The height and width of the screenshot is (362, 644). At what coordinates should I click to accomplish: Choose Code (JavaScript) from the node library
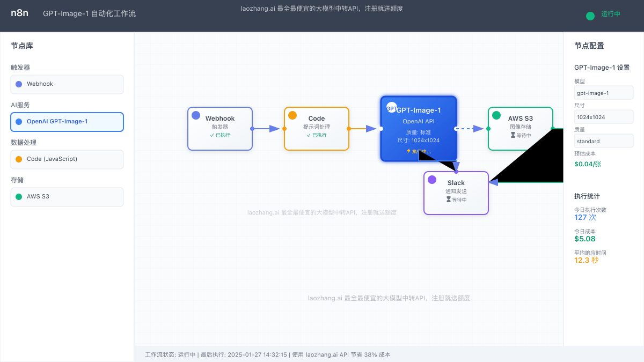67,159
